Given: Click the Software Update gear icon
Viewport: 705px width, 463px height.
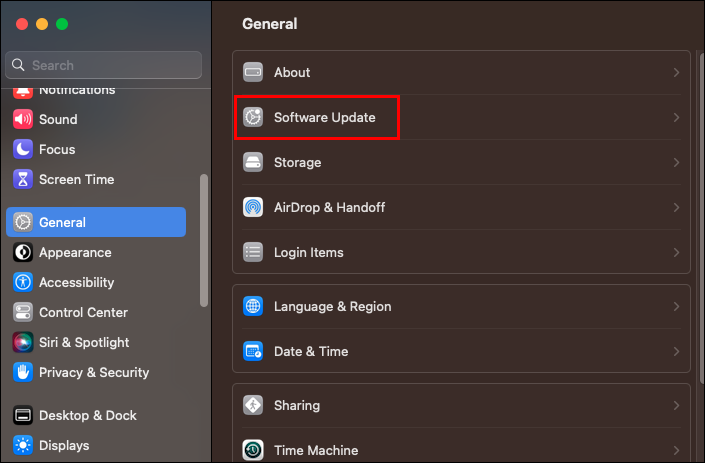Looking at the screenshot, I should coord(254,118).
